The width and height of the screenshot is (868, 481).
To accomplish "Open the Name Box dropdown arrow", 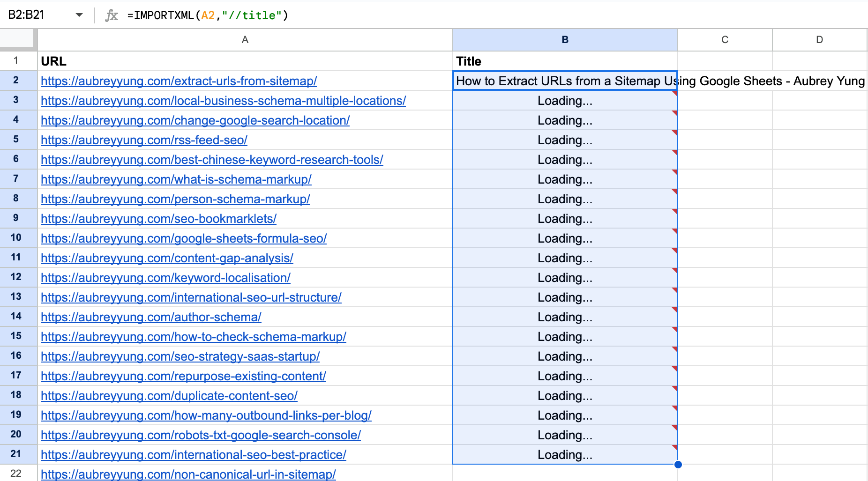I will [x=79, y=15].
